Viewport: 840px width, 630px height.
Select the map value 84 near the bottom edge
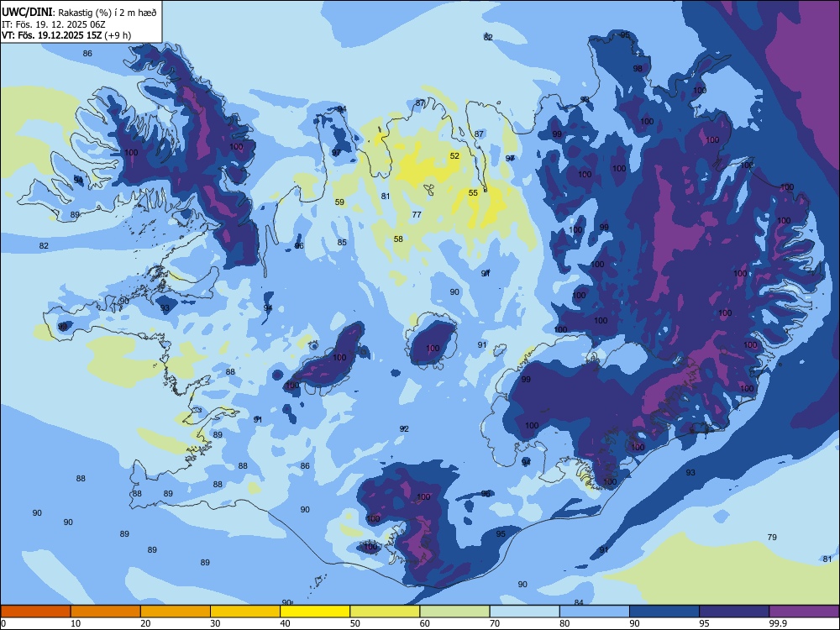coord(579,602)
